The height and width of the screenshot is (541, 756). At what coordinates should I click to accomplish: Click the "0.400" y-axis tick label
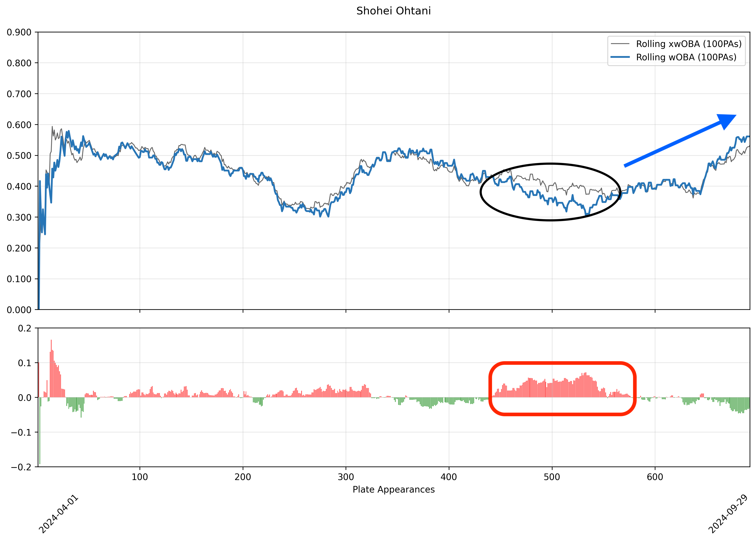[19, 186]
